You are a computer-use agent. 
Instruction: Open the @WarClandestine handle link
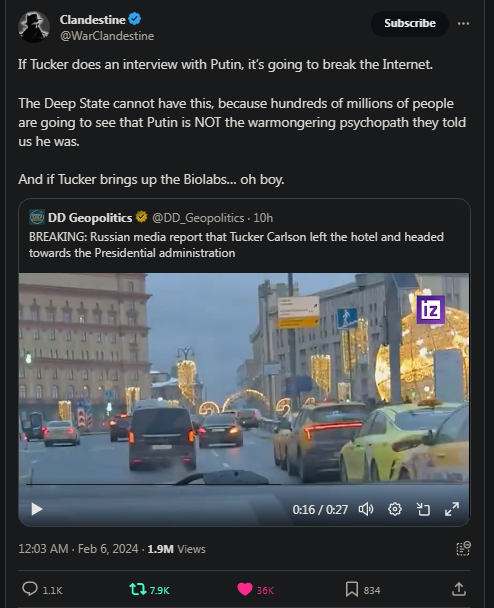click(x=107, y=36)
